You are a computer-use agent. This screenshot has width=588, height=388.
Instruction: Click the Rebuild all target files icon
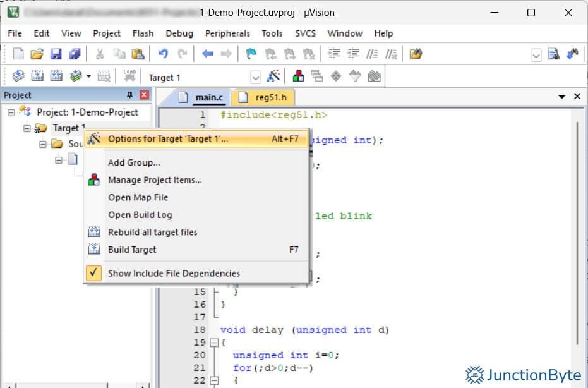pos(57,76)
